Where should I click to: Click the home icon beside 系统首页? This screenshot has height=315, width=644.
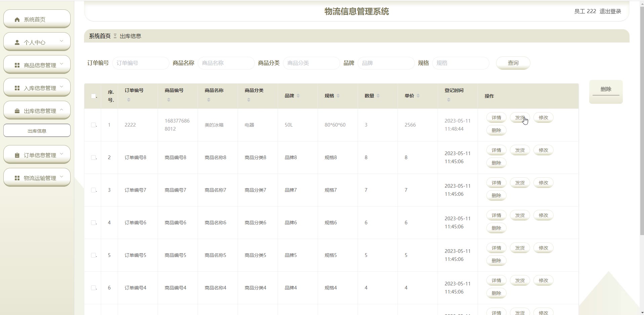click(17, 19)
